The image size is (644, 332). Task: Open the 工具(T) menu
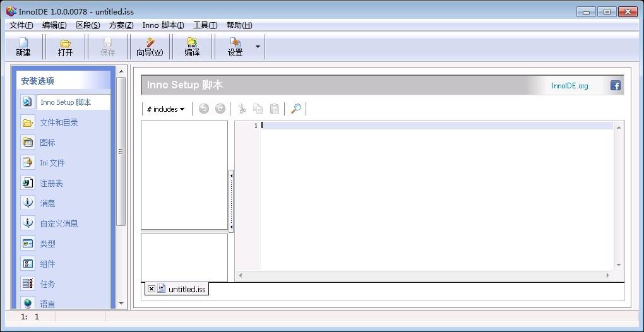[x=205, y=25]
